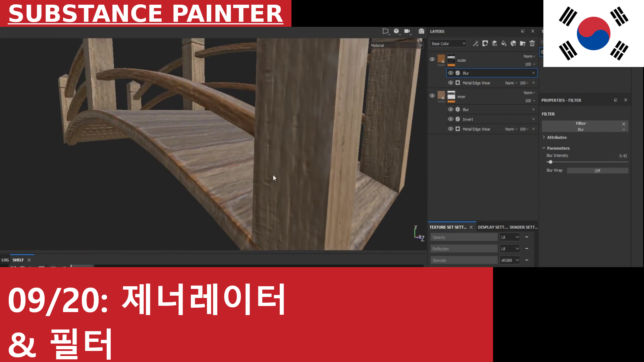
Task: Toggle visibility of the inner layer
Action: (432, 96)
